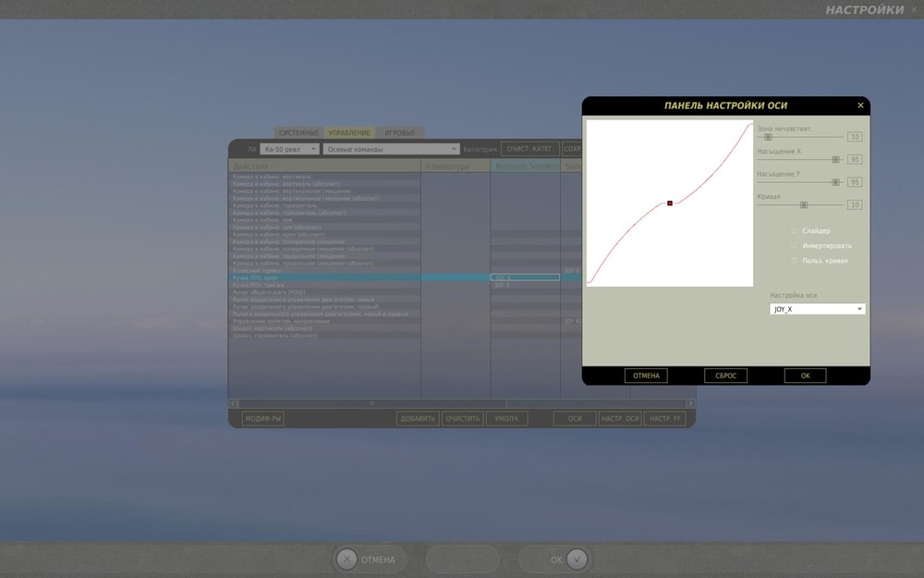This screenshot has width=924, height=578.
Task: Select the row 'Камера в кабине, горизонталь'
Action: pos(324,205)
